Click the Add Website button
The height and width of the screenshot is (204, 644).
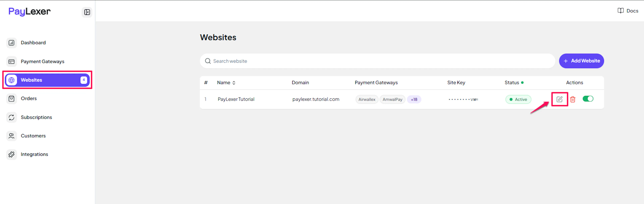(x=581, y=61)
